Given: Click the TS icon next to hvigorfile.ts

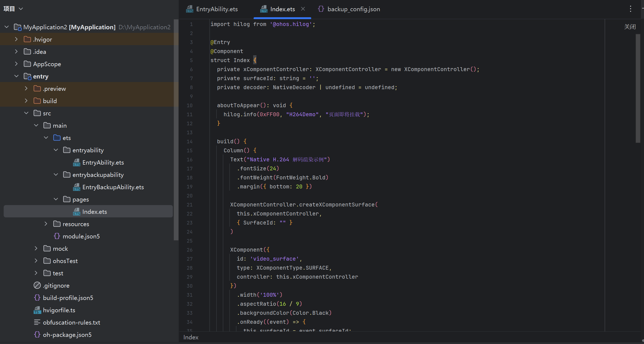Looking at the screenshot, I should tap(37, 310).
